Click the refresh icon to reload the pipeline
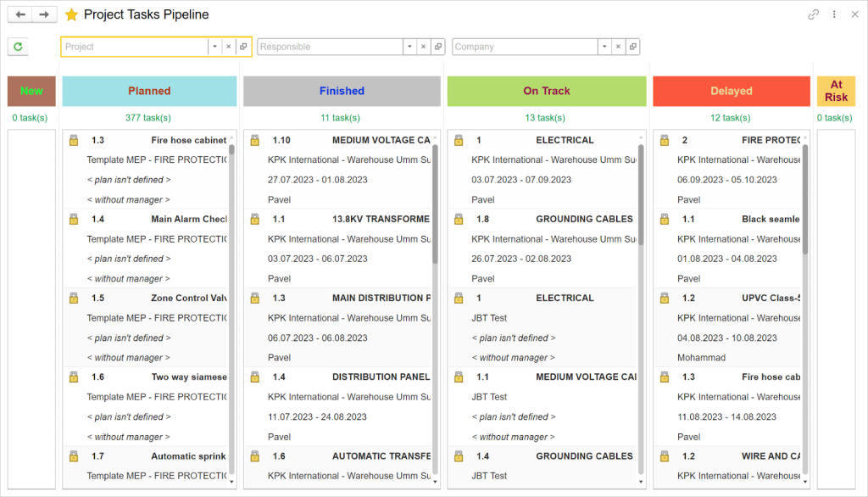 [x=17, y=46]
